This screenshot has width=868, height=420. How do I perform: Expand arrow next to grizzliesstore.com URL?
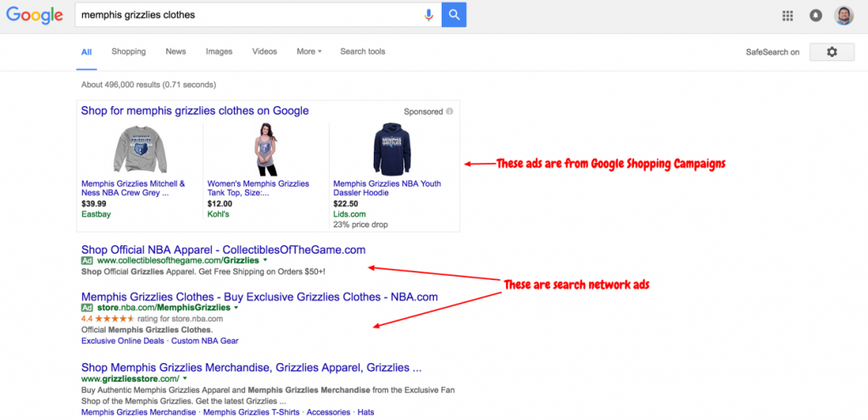185,378
